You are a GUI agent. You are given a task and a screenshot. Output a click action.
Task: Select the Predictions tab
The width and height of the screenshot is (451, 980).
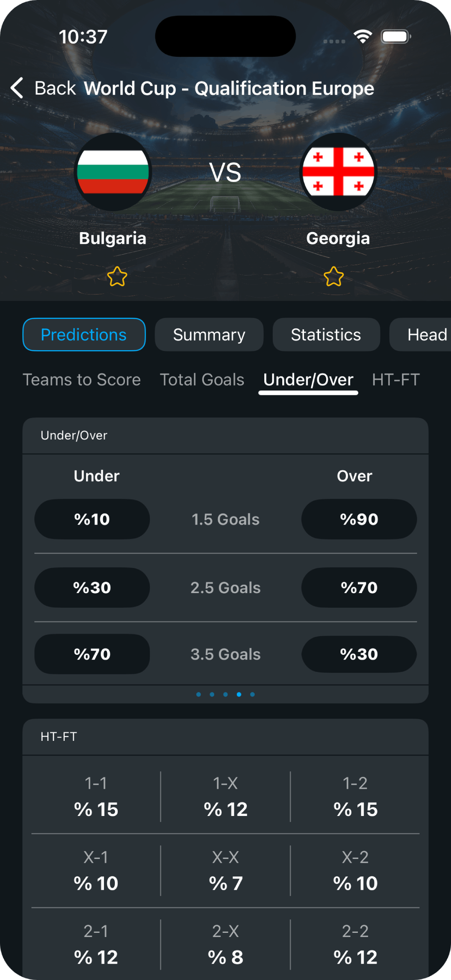coord(84,335)
